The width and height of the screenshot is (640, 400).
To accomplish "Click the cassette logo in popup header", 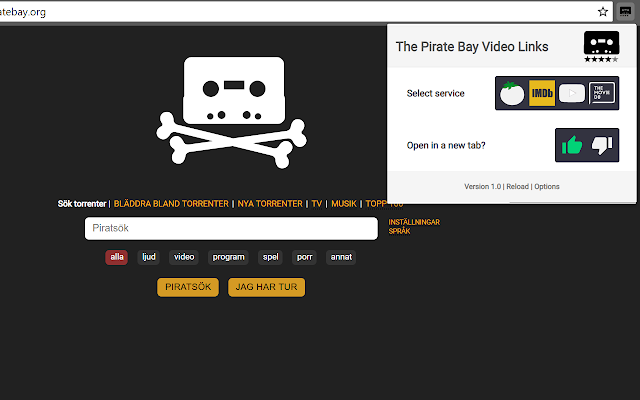I will pos(601,43).
